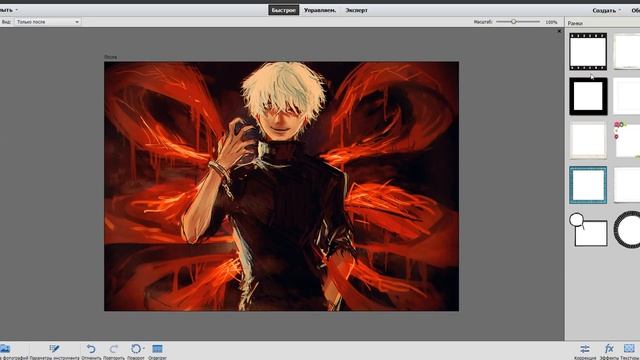Viewport: 640px width, 360px height.
Task: Apply the flower-decorated frame
Action: (627, 140)
